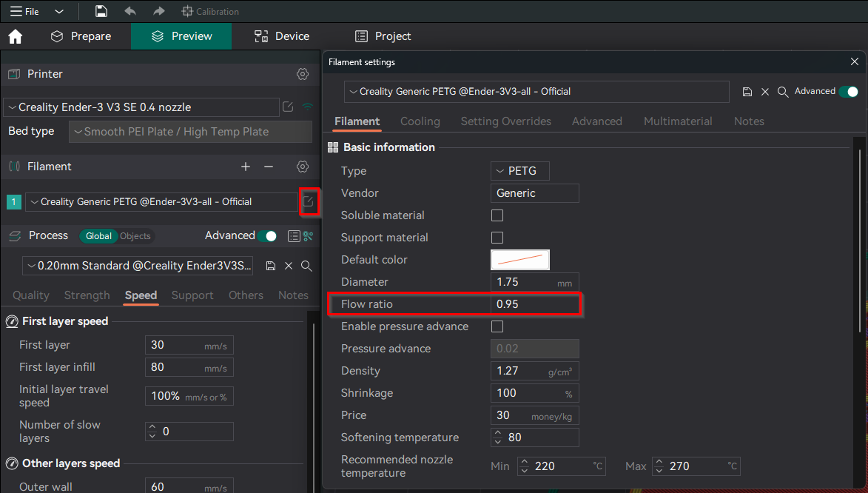Toggle Advanced switch in the Process panel
Viewport: 868px width, 493px height.
tap(267, 235)
